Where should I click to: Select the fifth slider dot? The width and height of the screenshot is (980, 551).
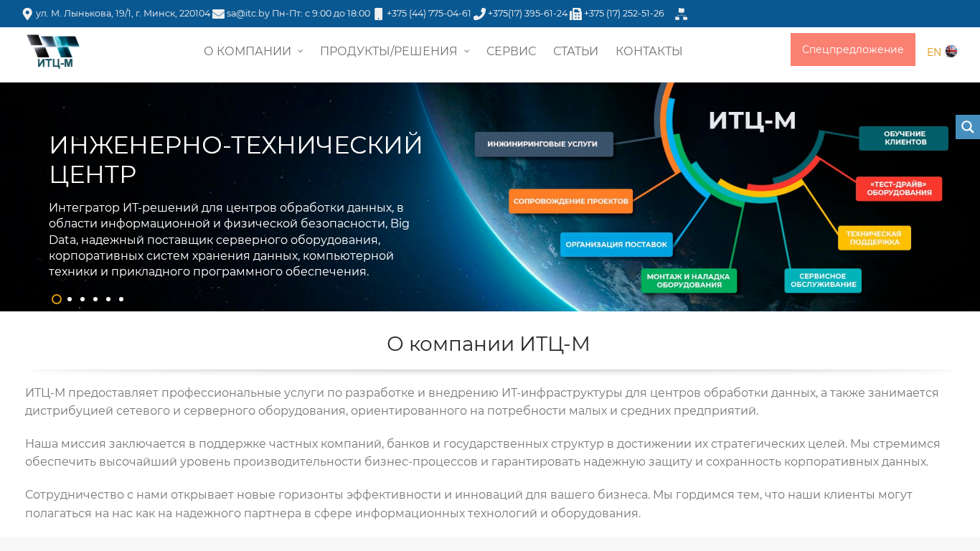(x=108, y=299)
